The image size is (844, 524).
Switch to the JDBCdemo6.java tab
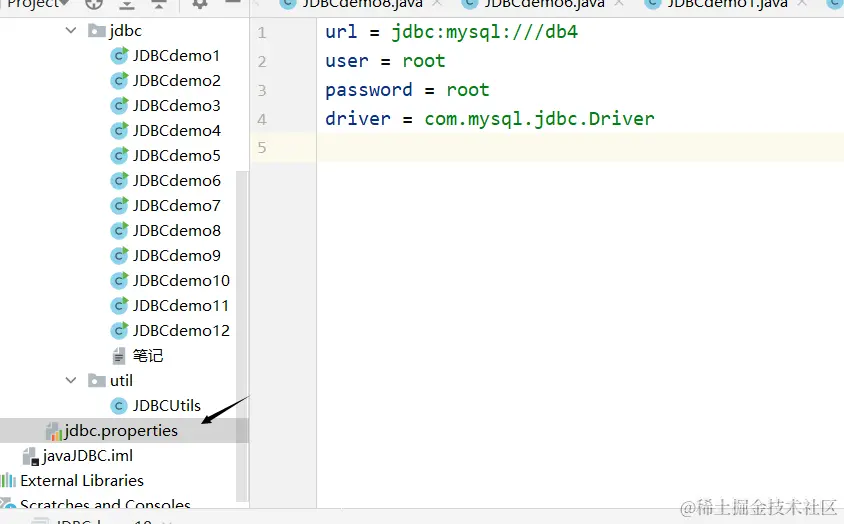tap(544, 4)
